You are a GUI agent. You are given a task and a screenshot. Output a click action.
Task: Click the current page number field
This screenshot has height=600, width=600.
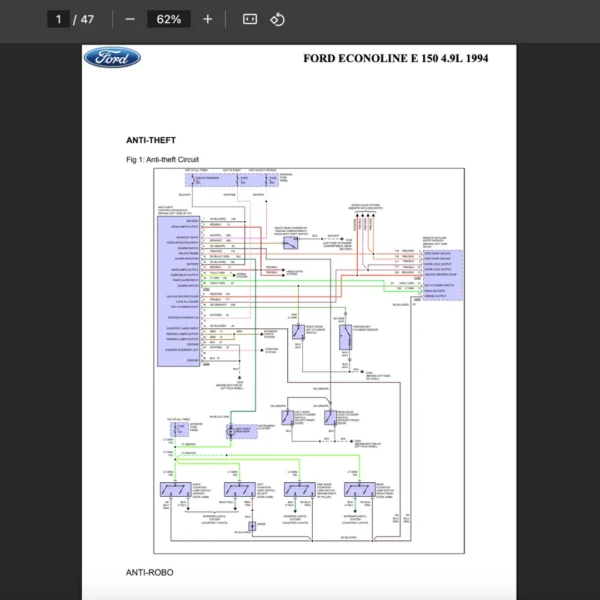[x=60, y=19]
